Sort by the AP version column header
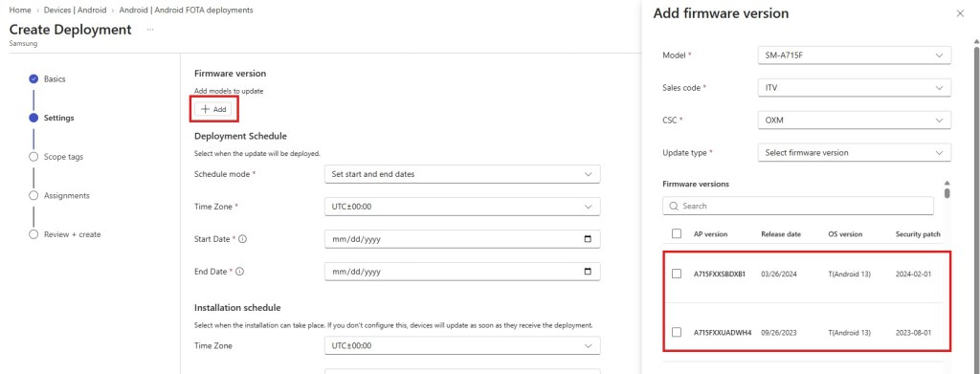 tap(711, 234)
